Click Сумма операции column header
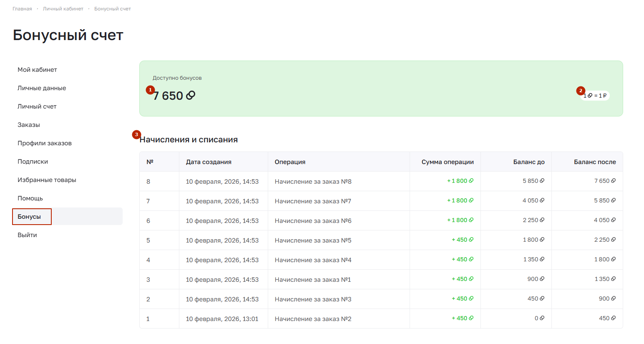The height and width of the screenshot is (344, 644). click(447, 162)
